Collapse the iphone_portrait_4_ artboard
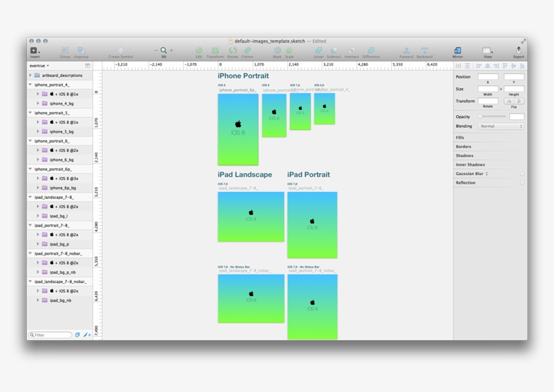Screen dimensions: 554x392 tap(30, 85)
